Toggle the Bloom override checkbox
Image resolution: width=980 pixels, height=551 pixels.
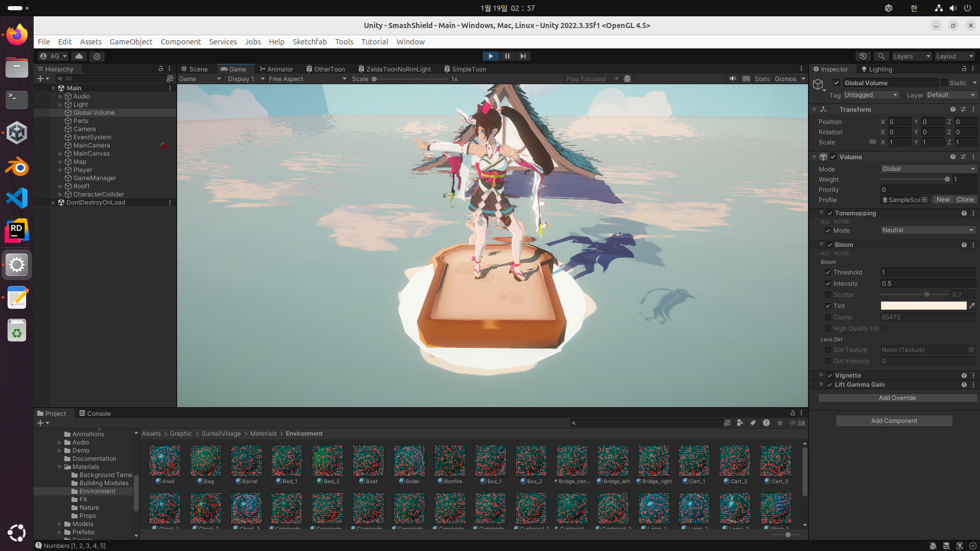[x=830, y=245]
